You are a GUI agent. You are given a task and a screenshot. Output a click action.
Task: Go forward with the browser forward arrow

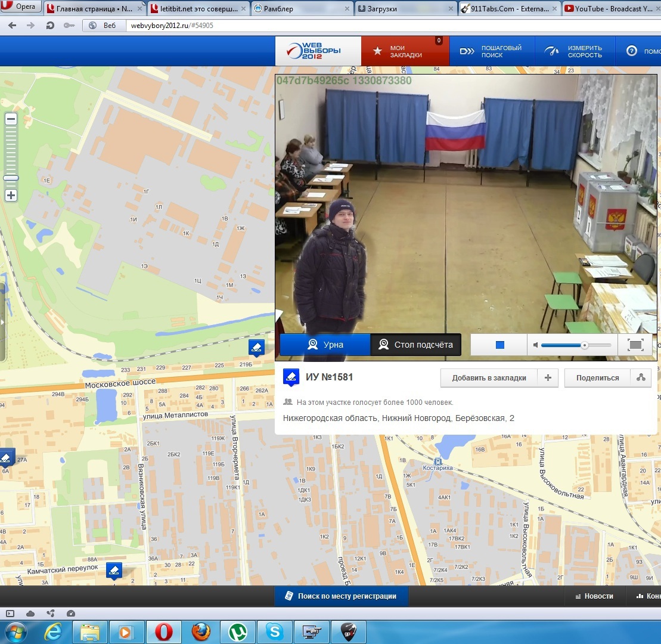tap(31, 25)
